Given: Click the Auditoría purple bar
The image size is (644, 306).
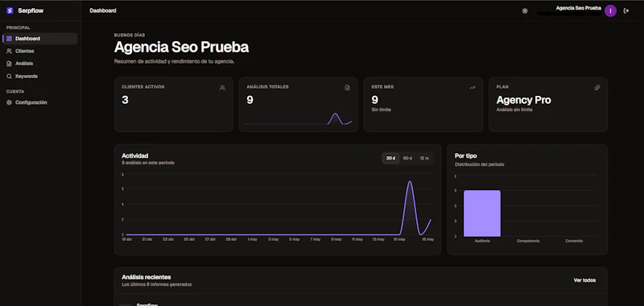Looking at the screenshot, I should 481,213.
